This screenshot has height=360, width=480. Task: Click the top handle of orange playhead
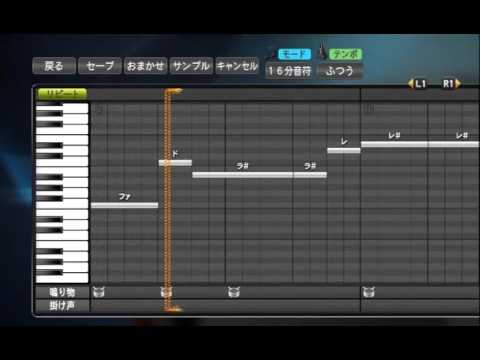click(174, 91)
